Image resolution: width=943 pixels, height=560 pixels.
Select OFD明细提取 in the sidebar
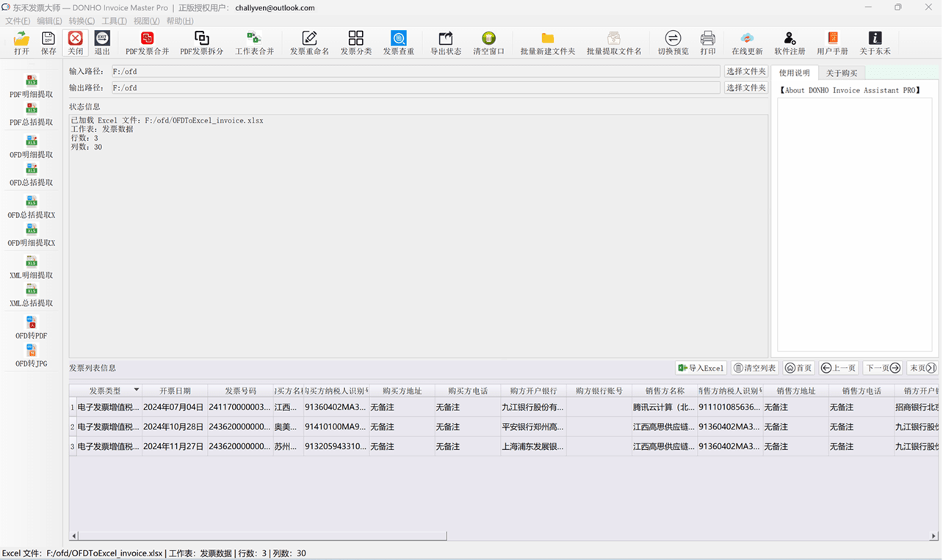pyautogui.click(x=32, y=147)
